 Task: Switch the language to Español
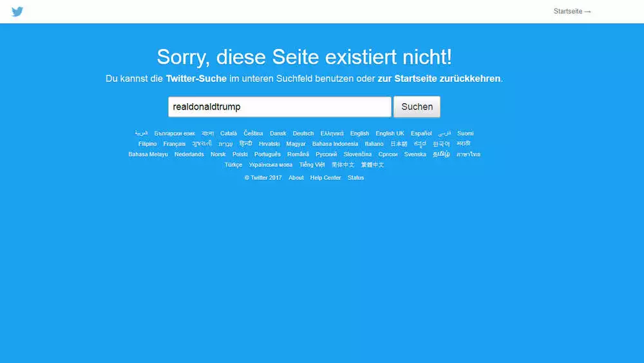click(421, 133)
